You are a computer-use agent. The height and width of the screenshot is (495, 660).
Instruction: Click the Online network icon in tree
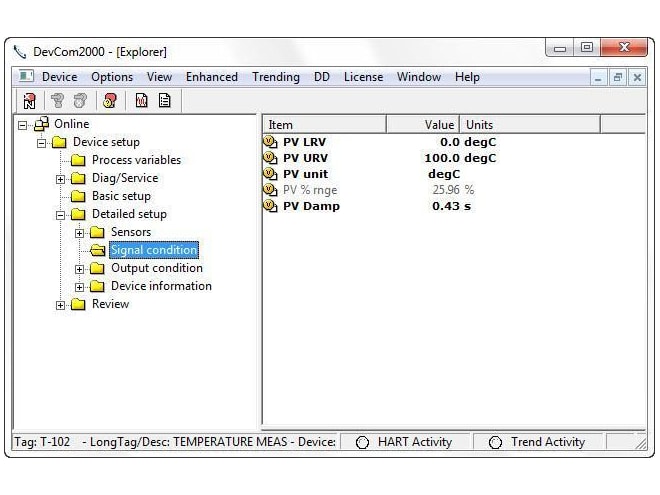pos(42,124)
